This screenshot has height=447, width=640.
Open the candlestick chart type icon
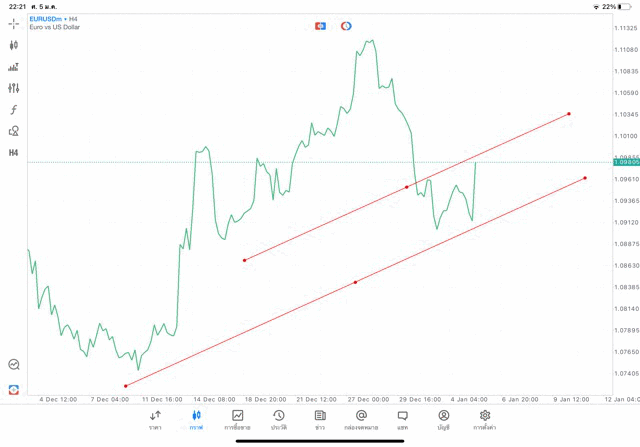(x=14, y=45)
